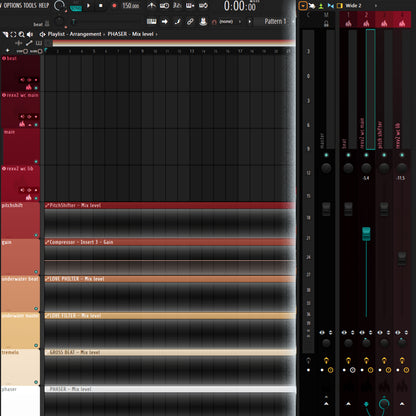The width and height of the screenshot is (416, 416).
Task: Open the playlist menu arrow icon
Action: pyautogui.click(x=5, y=34)
